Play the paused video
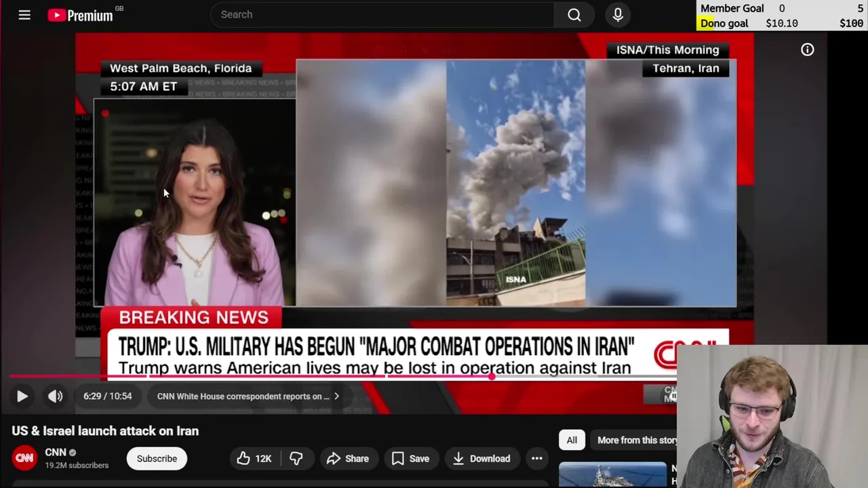Screen dimensions: 868x488 point(22,396)
